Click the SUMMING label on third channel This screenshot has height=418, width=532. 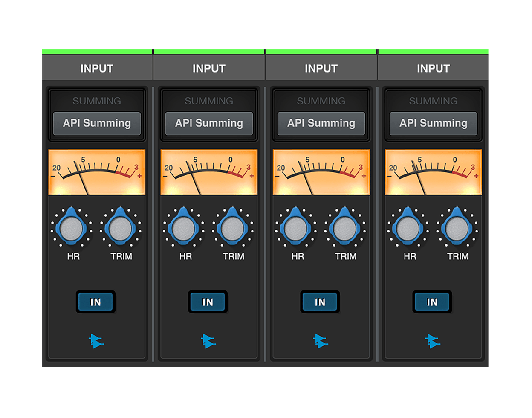click(321, 101)
